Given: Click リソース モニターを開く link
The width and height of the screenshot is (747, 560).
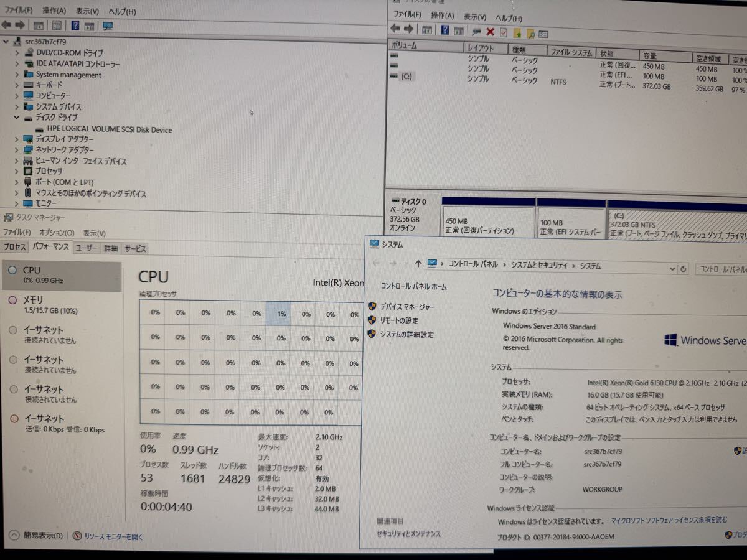Looking at the screenshot, I should pyautogui.click(x=113, y=536).
